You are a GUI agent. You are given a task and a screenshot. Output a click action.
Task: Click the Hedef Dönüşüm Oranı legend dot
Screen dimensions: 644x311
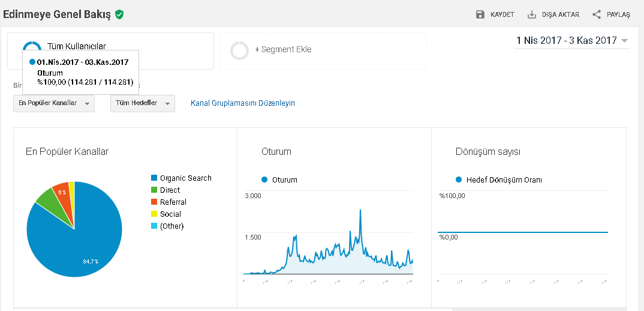click(459, 180)
